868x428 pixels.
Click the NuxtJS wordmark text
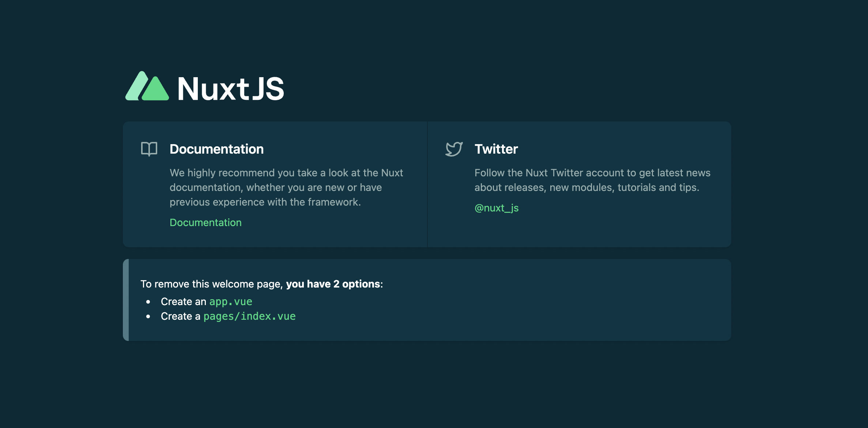(x=230, y=89)
